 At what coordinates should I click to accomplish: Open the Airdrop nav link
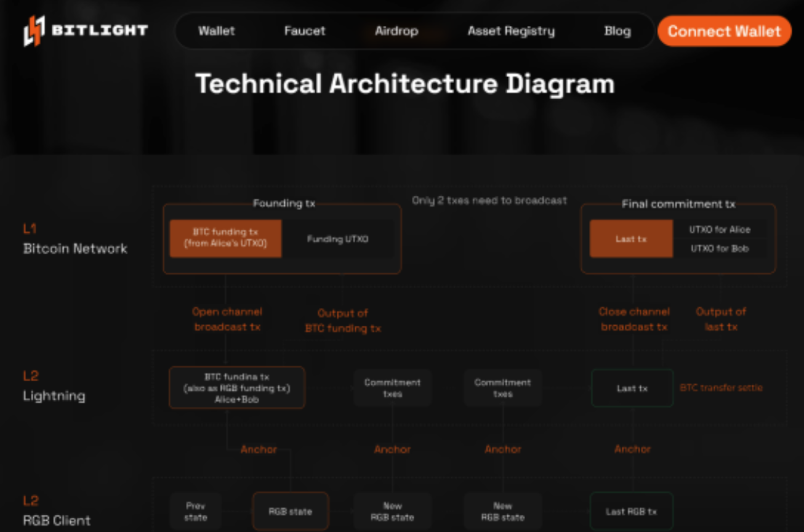point(396,31)
